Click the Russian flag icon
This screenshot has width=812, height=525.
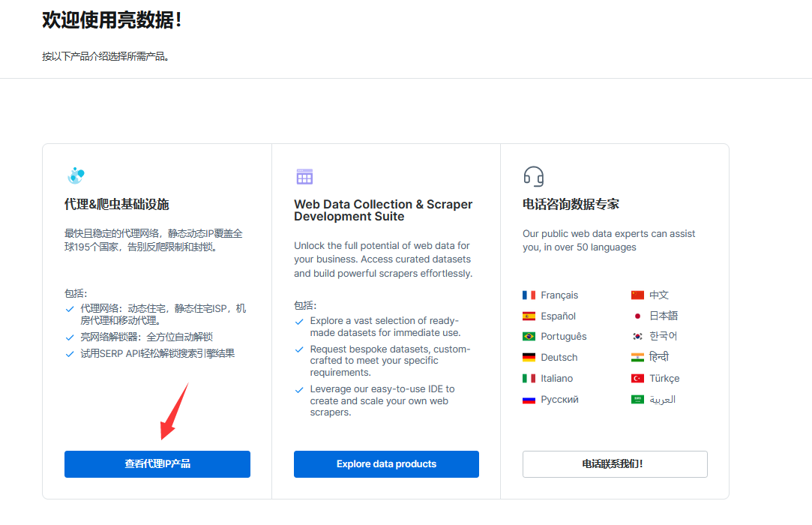529,400
